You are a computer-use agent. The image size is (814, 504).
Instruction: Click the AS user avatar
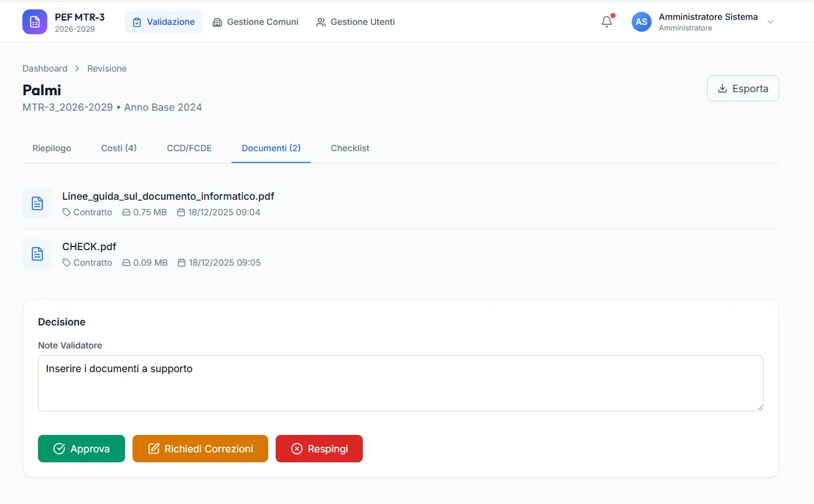click(x=642, y=22)
